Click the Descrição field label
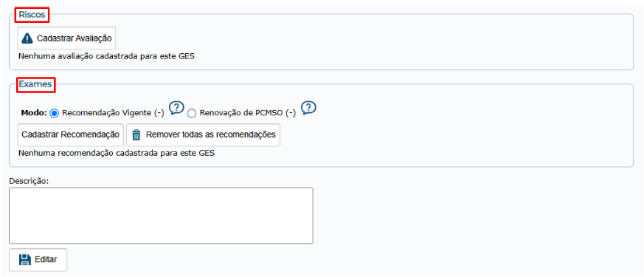Screen dimensions: 644x277 [x=29, y=181]
